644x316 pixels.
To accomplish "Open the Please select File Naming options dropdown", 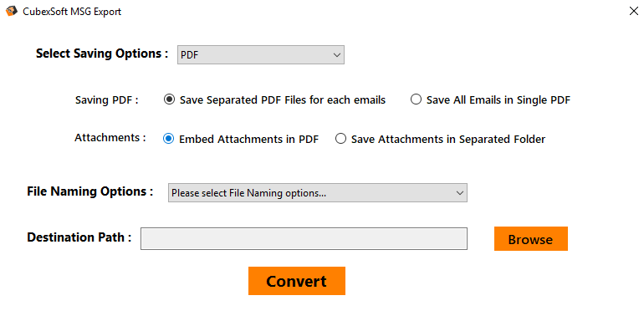I will (318, 193).
